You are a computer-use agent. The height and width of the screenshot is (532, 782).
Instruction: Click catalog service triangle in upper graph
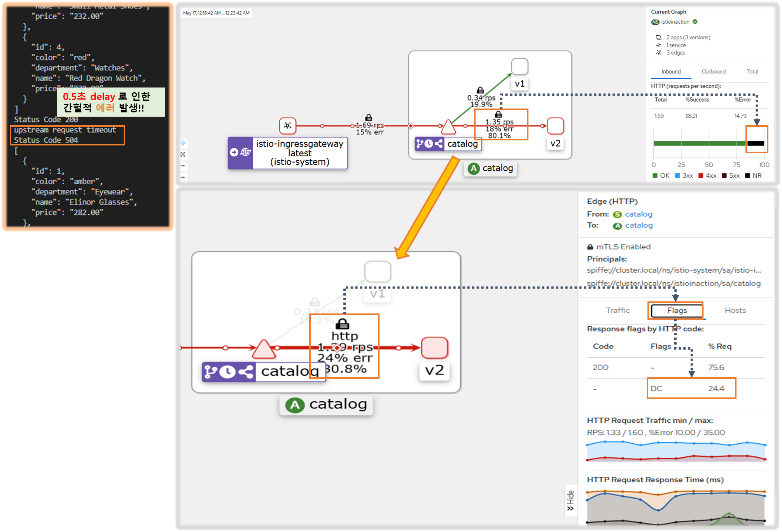[448, 127]
